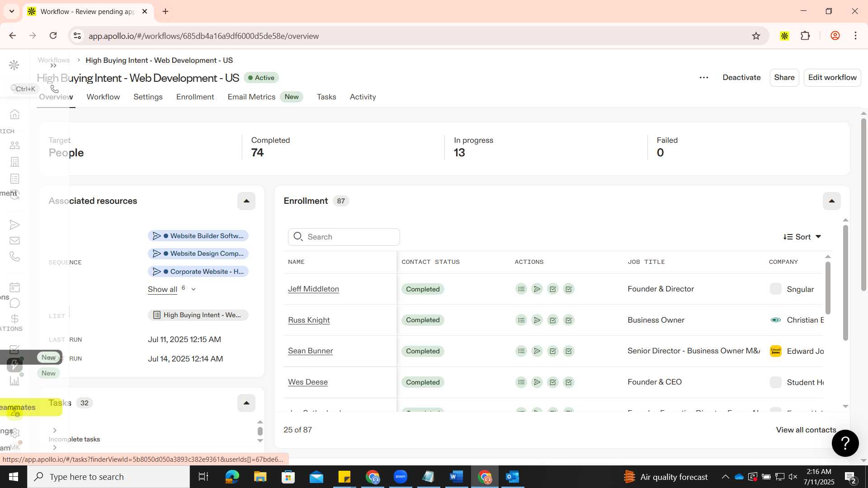The width and height of the screenshot is (868, 488).
Task: Click the send sequence icon for Wes Deese
Action: point(537,382)
